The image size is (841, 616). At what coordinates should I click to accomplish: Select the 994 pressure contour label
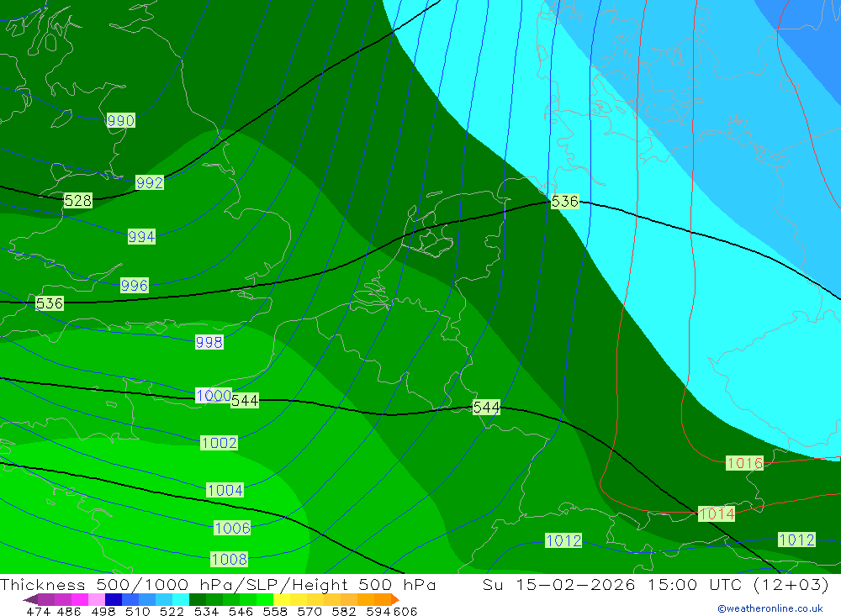(141, 236)
